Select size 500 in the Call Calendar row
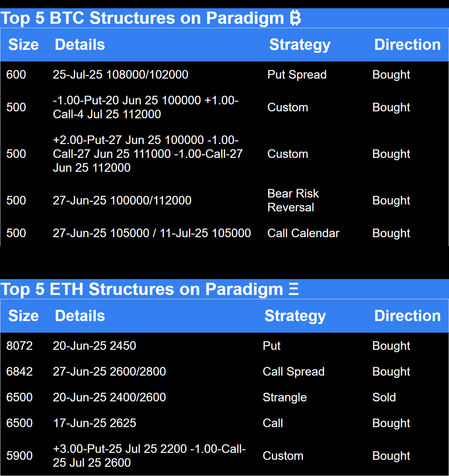The image size is (449, 476). 16,233
